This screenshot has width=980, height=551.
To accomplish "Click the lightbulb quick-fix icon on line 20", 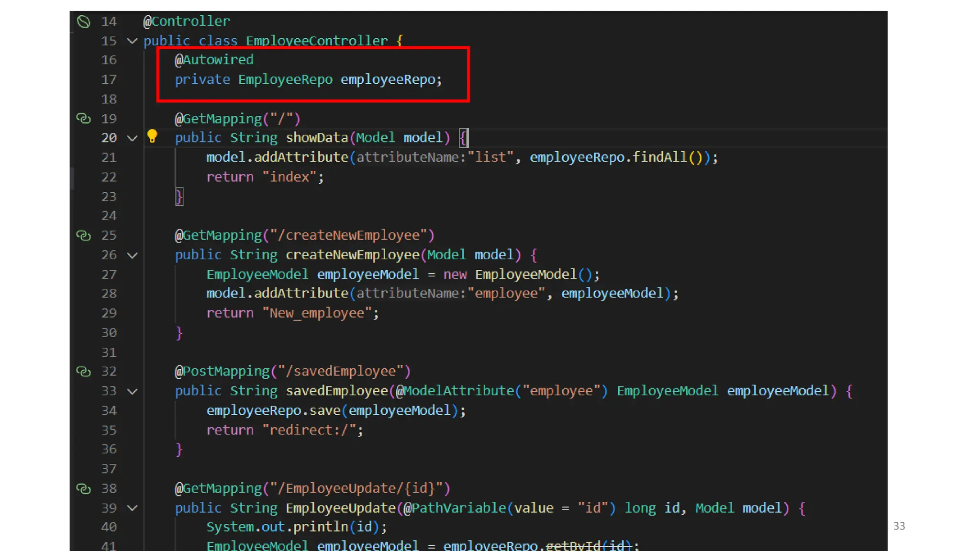I will (x=152, y=137).
